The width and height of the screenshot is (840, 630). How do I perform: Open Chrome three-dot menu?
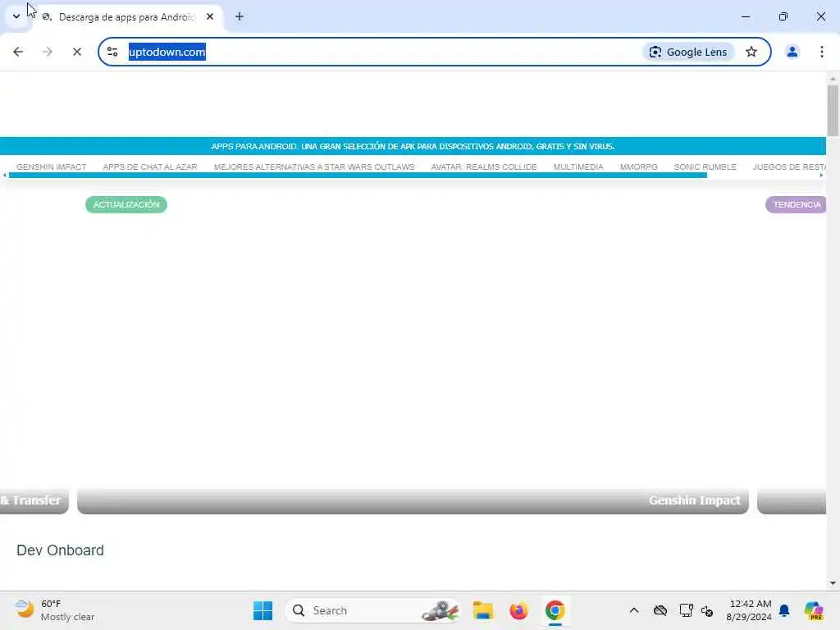point(821,52)
